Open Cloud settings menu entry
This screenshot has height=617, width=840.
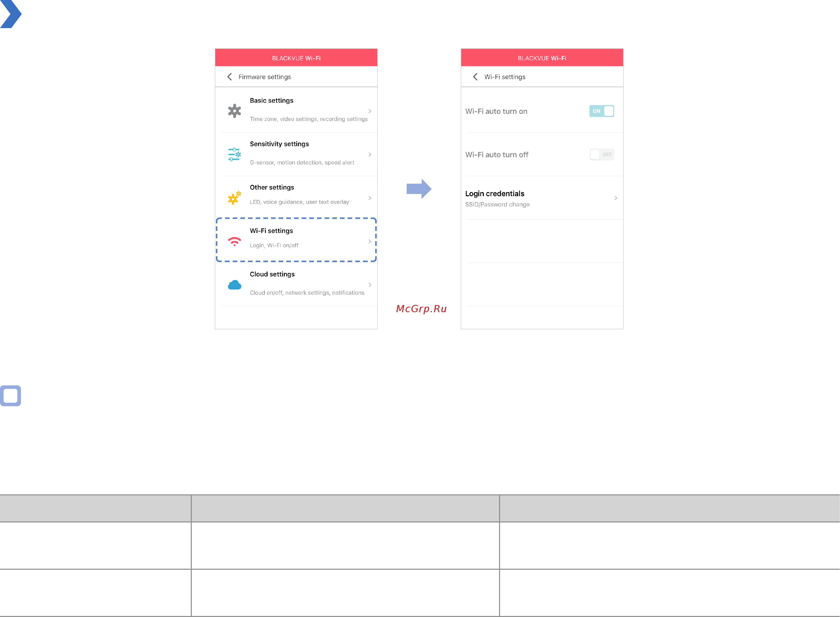coord(296,284)
